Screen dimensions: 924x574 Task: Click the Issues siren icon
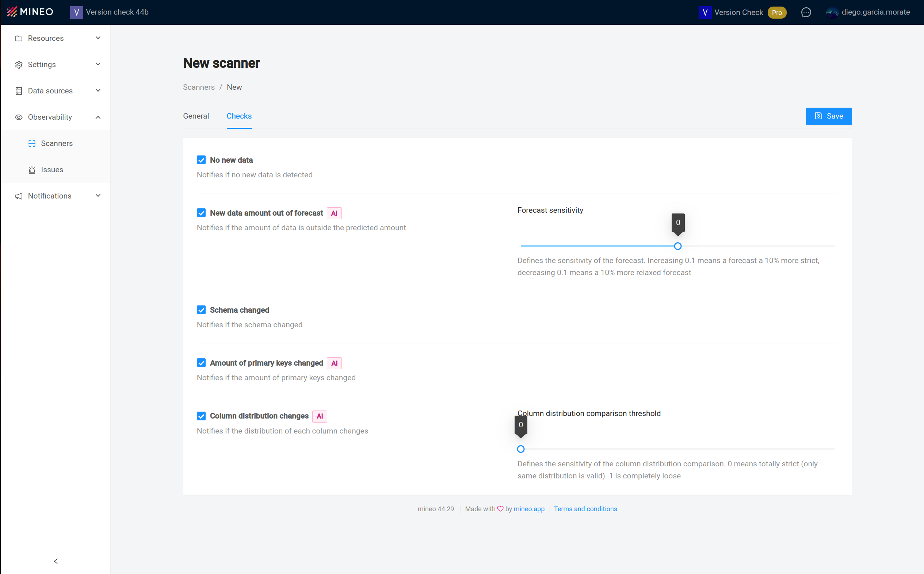(x=32, y=170)
